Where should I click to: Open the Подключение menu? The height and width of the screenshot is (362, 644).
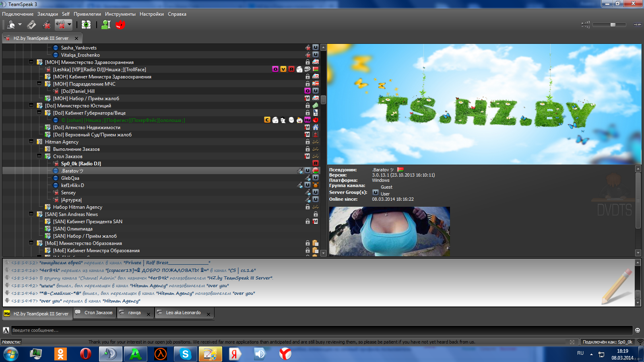[x=18, y=14]
